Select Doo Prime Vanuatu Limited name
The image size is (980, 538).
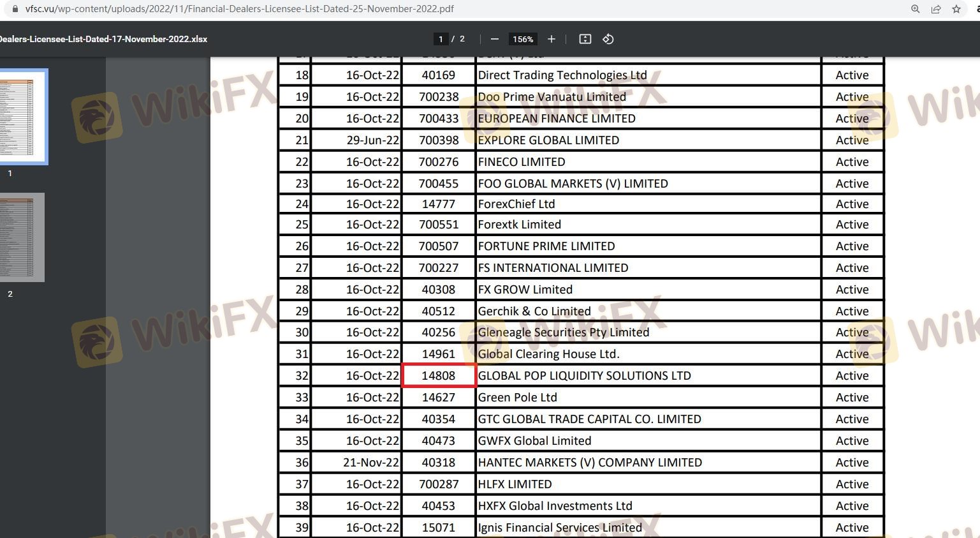(552, 97)
